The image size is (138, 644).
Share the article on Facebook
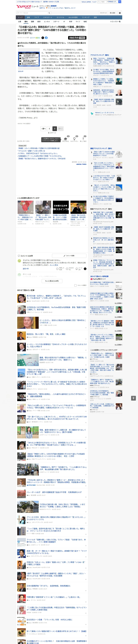coord(46,38)
